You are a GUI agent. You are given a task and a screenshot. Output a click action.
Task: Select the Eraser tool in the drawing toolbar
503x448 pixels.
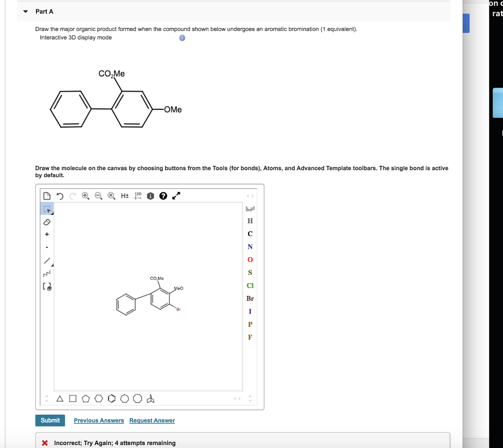(47, 222)
